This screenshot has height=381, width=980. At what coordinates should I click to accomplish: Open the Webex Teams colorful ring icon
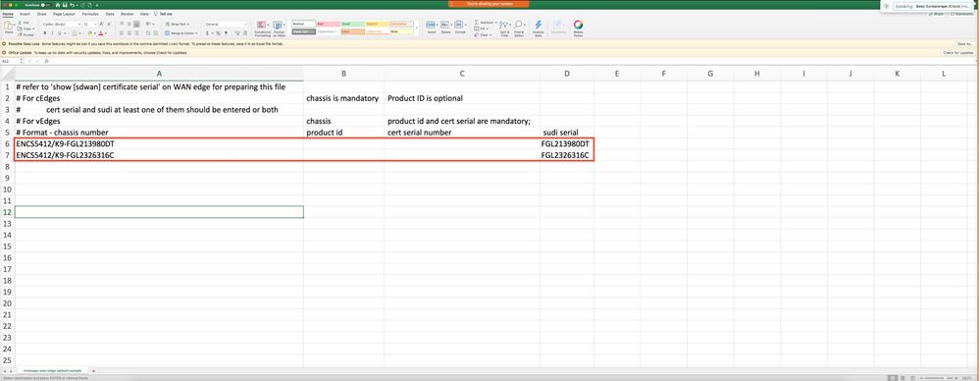click(x=578, y=28)
